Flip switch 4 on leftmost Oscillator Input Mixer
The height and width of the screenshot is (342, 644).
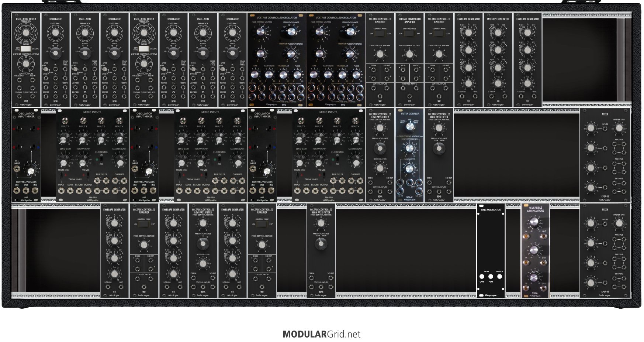(x=33, y=147)
